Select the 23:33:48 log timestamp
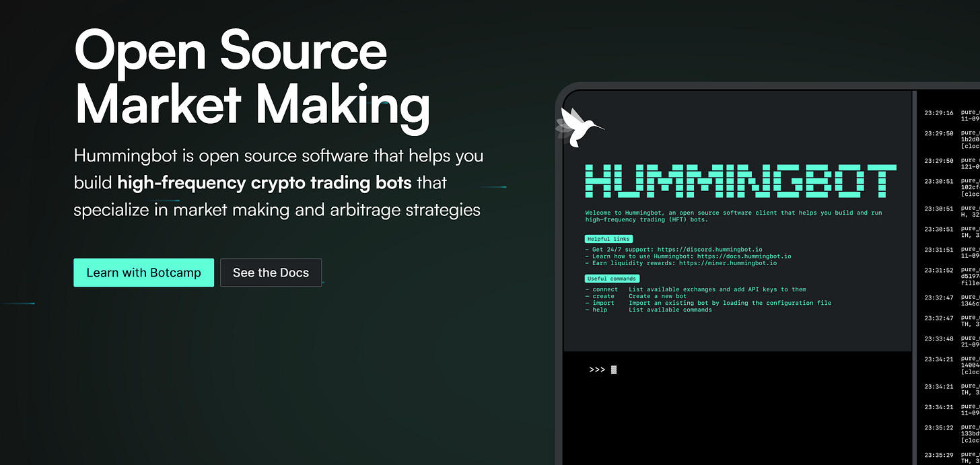The height and width of the screenshot is (465, 980). [x=938, y=338]
